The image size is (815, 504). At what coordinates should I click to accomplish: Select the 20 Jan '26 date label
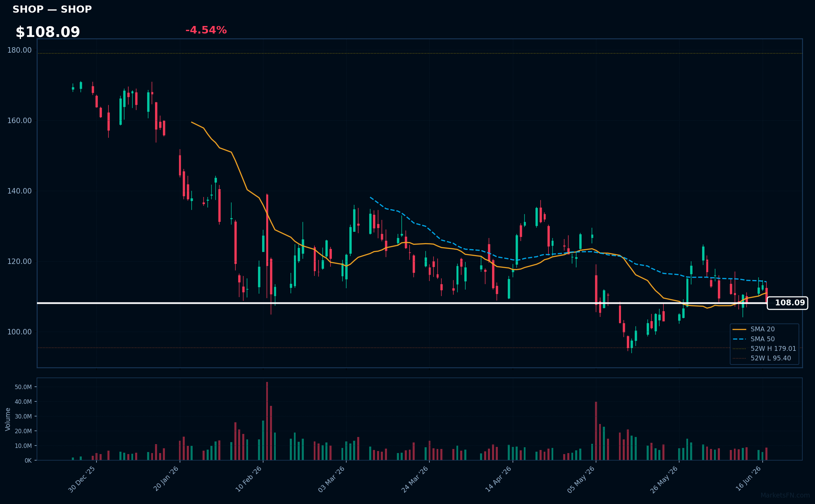tap(166, 479)
